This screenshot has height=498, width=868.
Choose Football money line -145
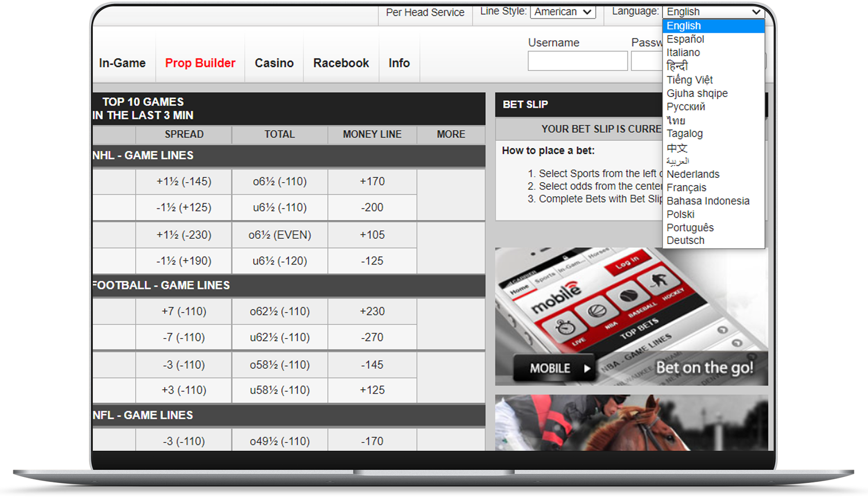pyautogui.click(x=372, y=365)
